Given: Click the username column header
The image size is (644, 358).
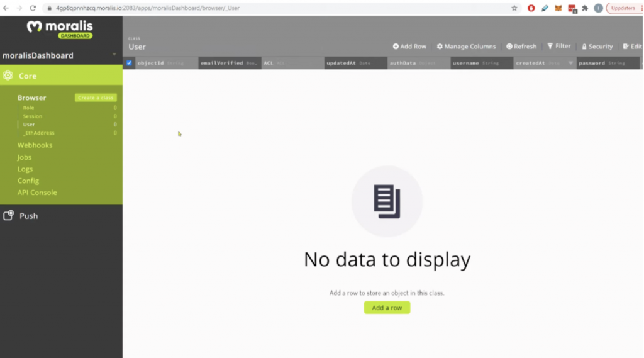Looking at the screenshot, I should [x=482, y=63].
